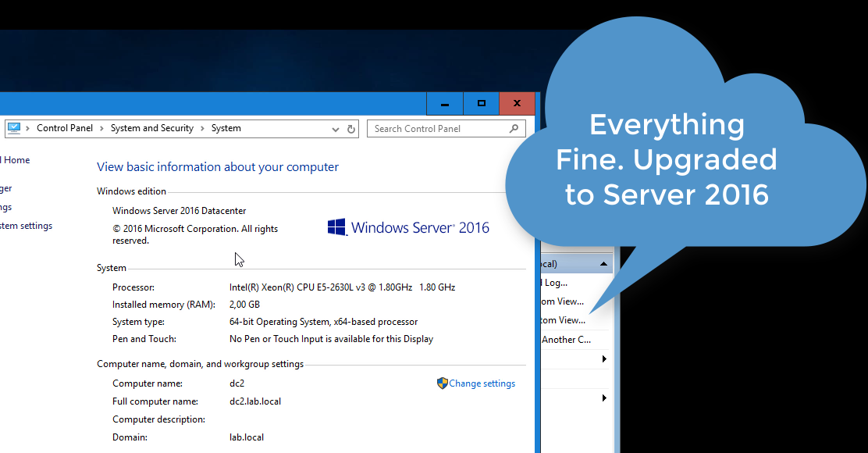Select the System breadcrumb item

tap(226, 128)
